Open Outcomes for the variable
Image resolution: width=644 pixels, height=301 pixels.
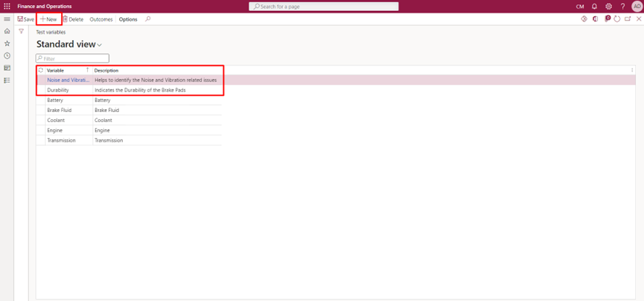(x=101, y=20)
